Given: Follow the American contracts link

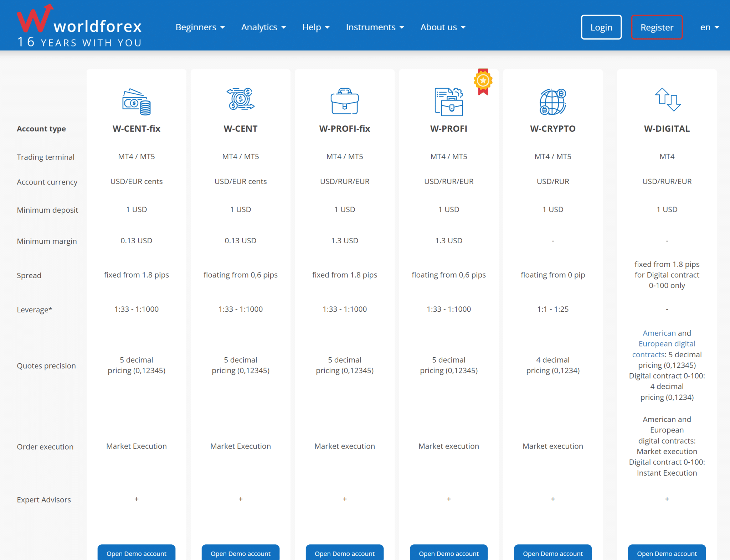Looking at the screenshot, I should coord(659,333).
